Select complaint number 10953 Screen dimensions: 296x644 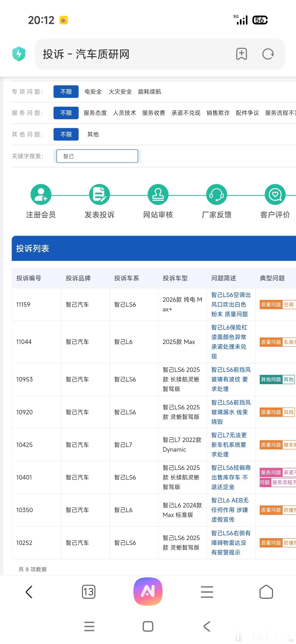click(24, 379)
